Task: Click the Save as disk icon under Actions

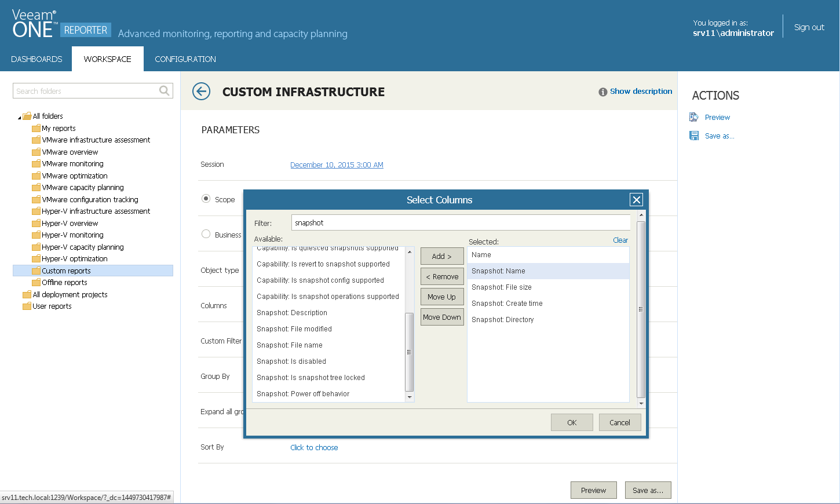Action: (693, 135)
